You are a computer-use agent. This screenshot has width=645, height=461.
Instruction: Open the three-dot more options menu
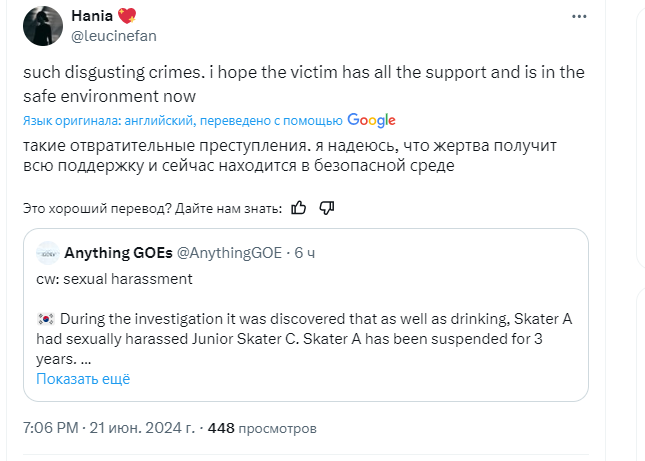578,18
